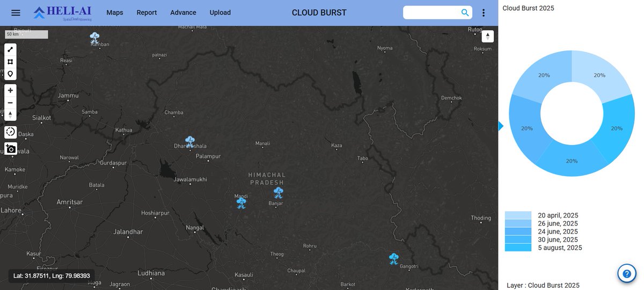This screenshot has height=290, width=644.
Task: Select '26 june, 2025' legend label
Action: tap(558, 223)
